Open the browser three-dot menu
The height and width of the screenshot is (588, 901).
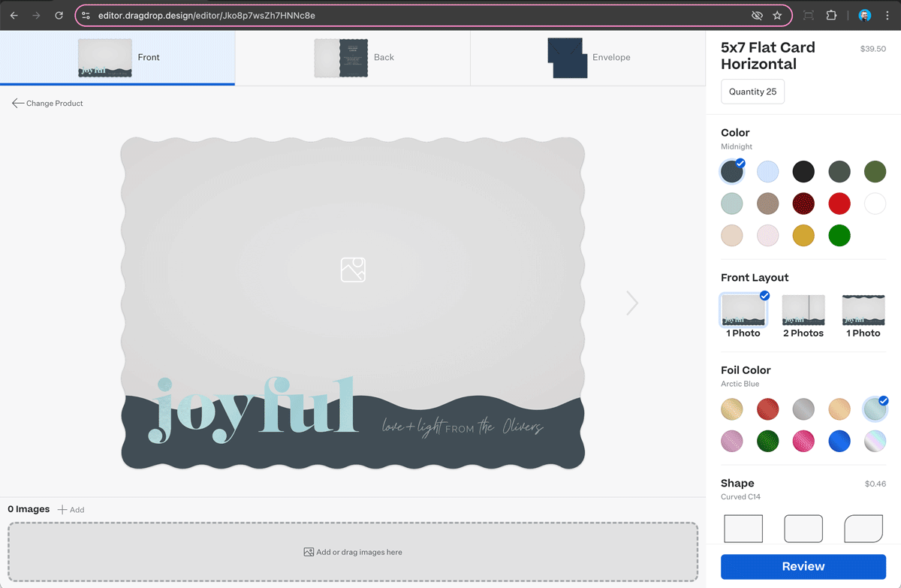click(x=887, y=14)
